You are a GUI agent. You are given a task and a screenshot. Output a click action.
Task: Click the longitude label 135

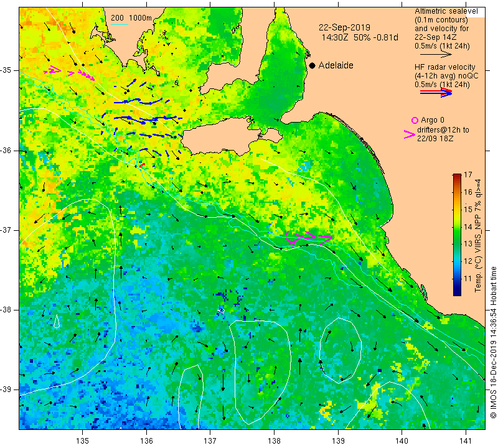click(83, 441)
